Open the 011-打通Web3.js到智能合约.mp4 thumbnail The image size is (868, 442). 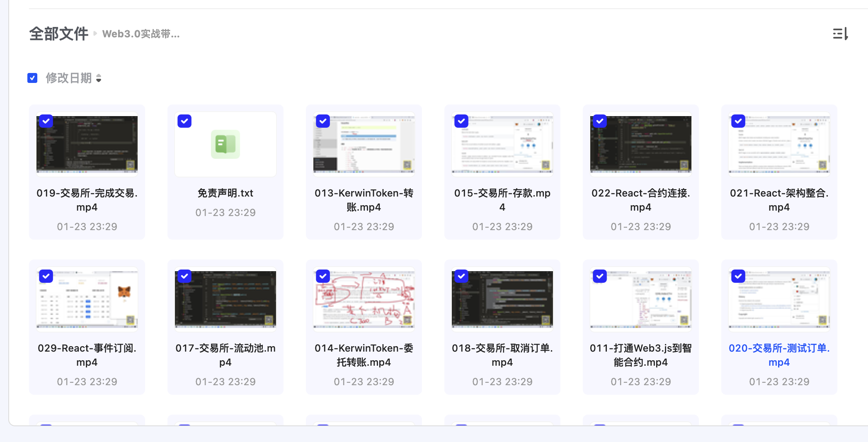click(640, 299)
